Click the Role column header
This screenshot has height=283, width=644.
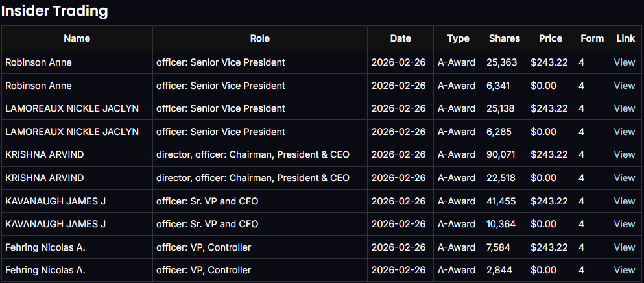[x=259, y=38]
